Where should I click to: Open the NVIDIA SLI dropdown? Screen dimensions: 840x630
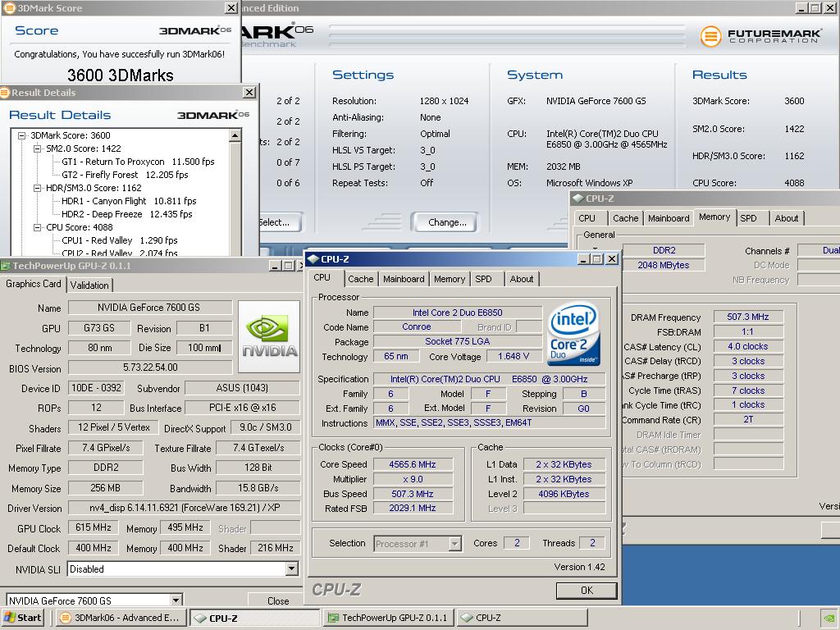[x=292, y=569]
